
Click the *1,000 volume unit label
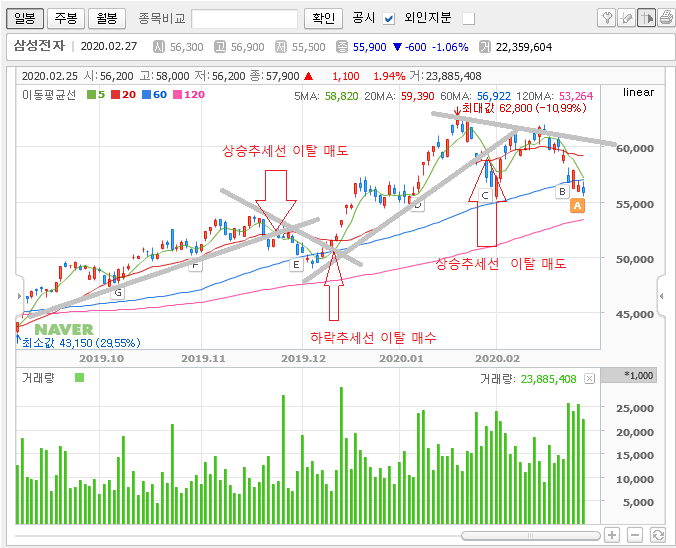click(638, 376)
